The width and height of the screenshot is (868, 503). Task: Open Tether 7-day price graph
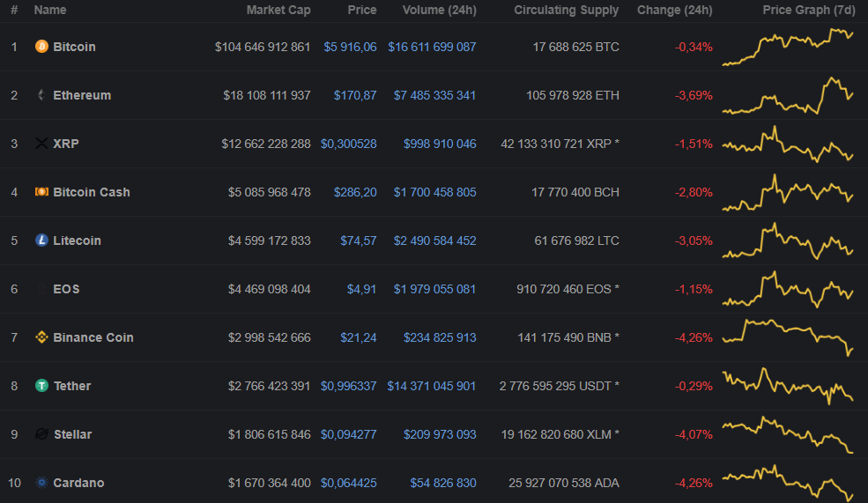click(788, 386)
